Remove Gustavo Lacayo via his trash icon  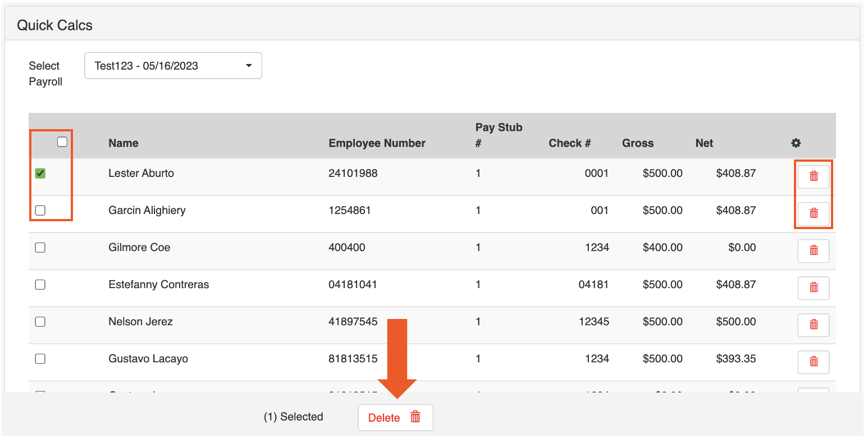(x=814, y=362)
